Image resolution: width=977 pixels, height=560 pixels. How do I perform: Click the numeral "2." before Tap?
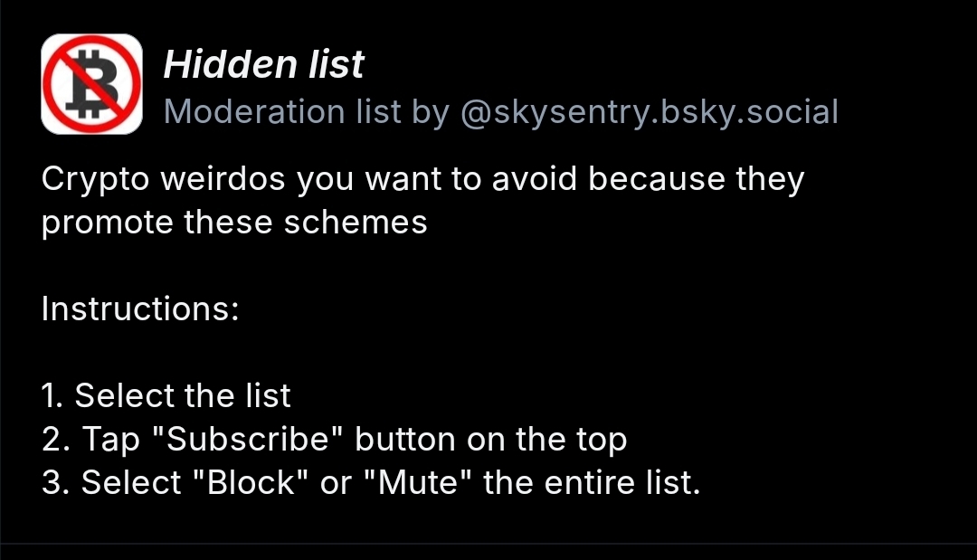pos(56,440)
